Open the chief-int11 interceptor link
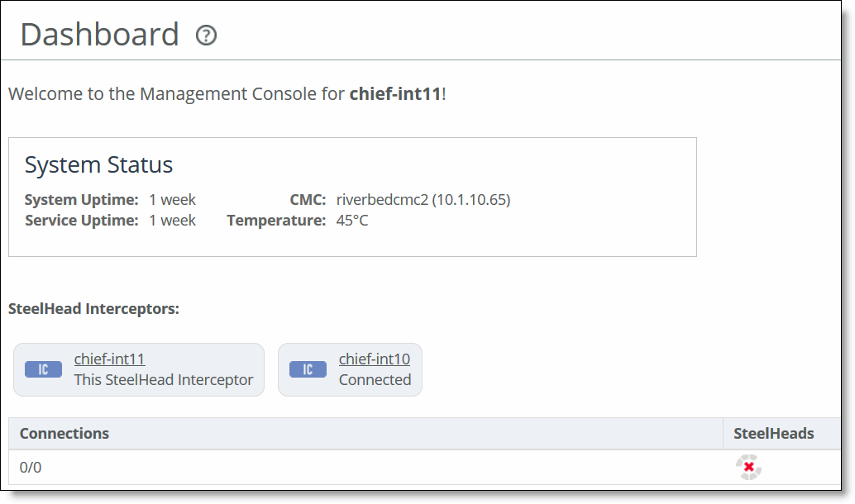The image size is (855, 504). pyautogui.click(x=110, y=359)
